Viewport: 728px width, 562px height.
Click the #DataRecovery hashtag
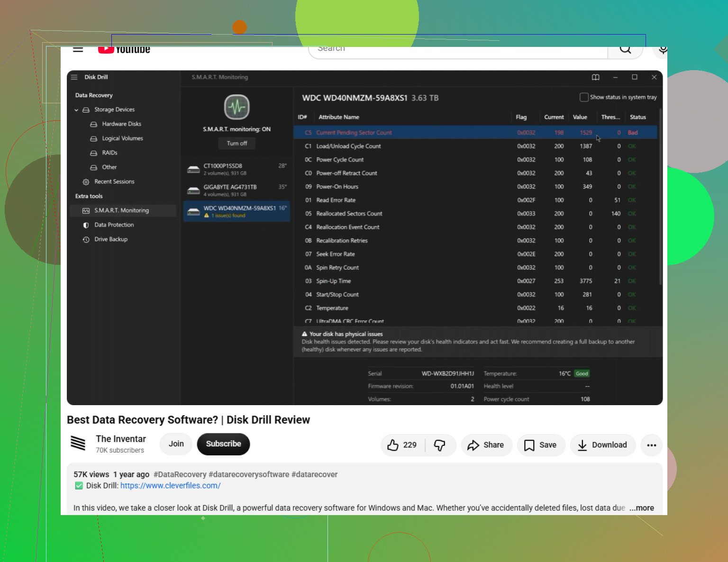180,475
